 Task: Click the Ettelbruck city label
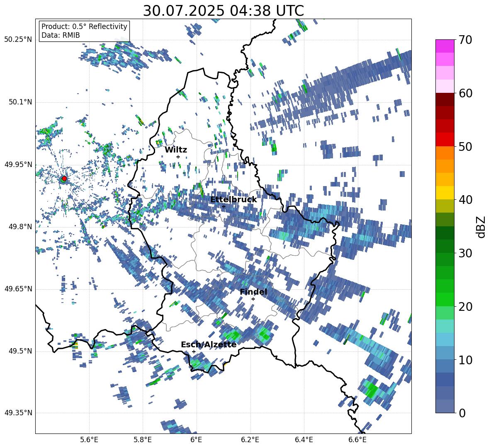tap(233, 200)
